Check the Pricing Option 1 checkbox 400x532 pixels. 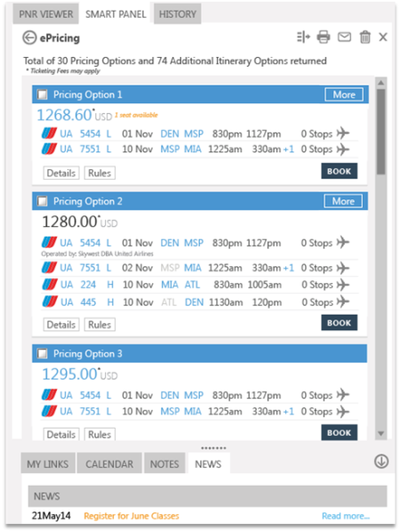(x=43, y=94)
